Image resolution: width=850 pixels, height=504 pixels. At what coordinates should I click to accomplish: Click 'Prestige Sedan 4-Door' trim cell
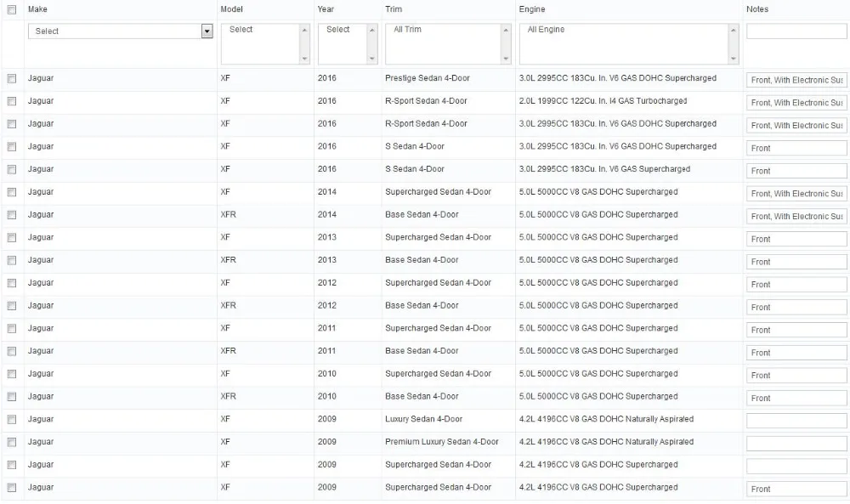click(428, 78)
